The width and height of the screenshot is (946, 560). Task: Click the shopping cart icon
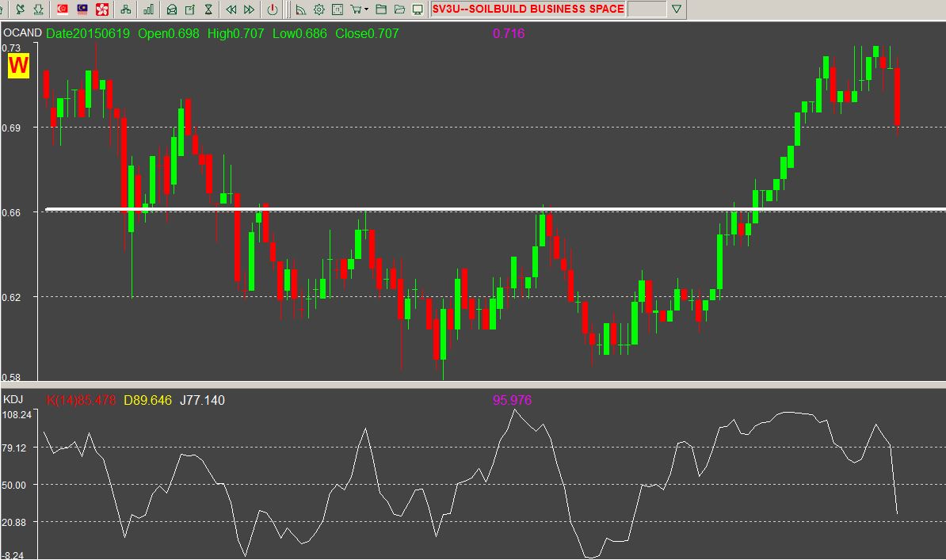click(356, 9)
